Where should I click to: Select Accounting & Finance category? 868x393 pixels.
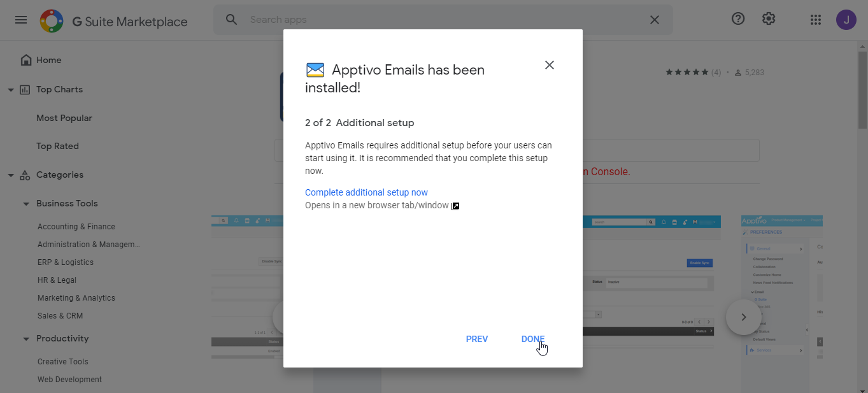(76, 227)
